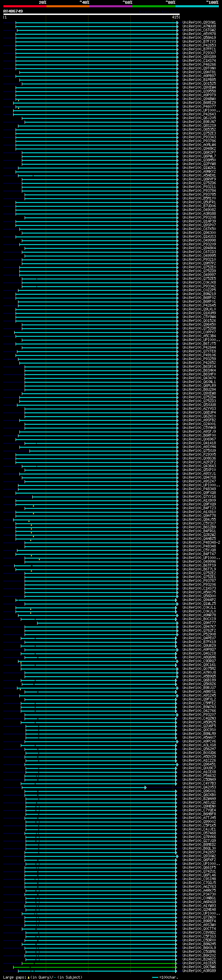Select the UniRef100_Q9XG89 label
Screen dimensions: 222x980
(x=199, y=57)
